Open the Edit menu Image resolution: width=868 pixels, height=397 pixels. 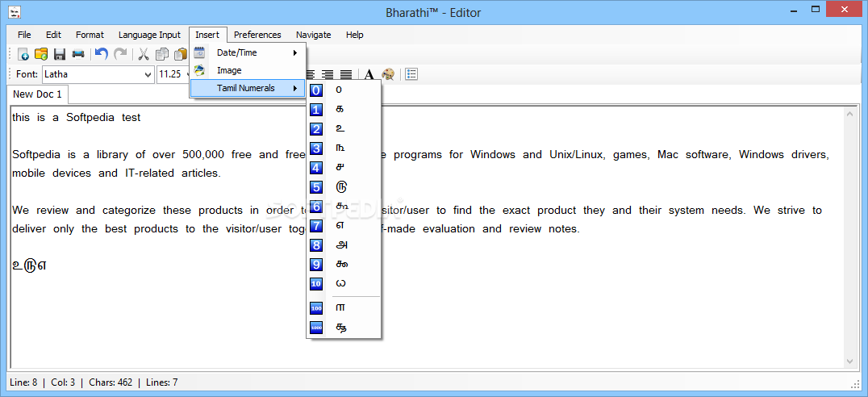(x=54, y=35)
